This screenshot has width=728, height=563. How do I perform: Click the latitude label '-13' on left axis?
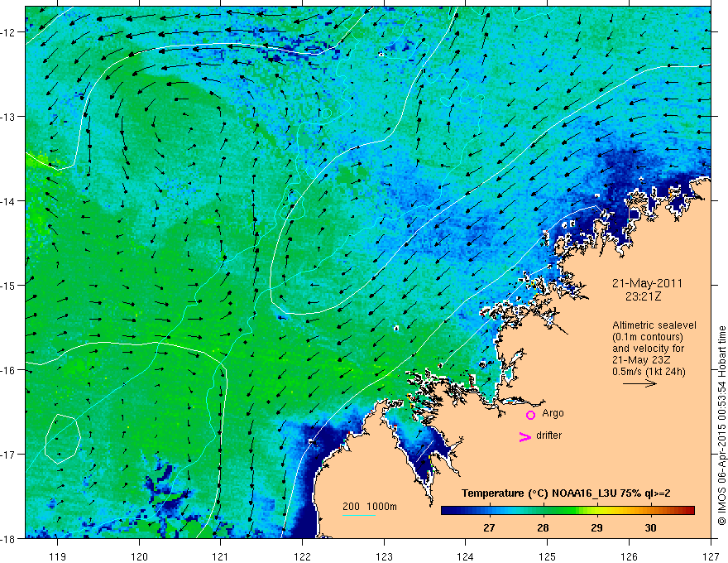9,117
